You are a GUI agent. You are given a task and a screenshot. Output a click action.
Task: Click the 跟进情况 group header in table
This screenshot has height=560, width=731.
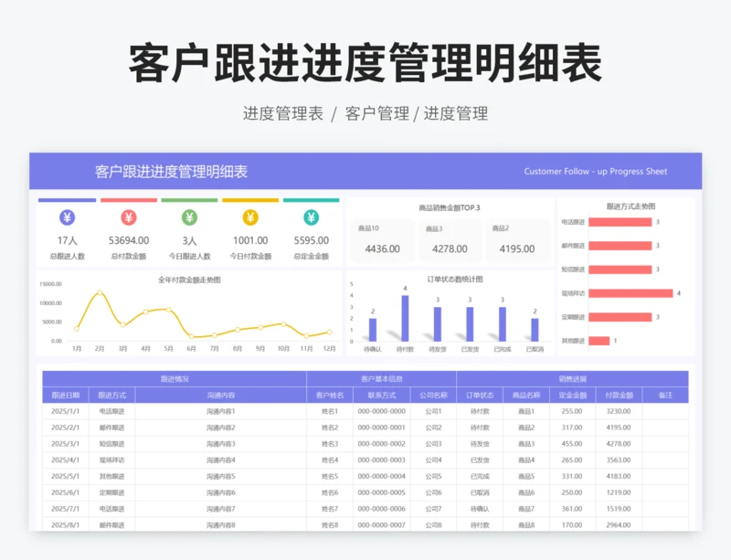tap(175, 379)
